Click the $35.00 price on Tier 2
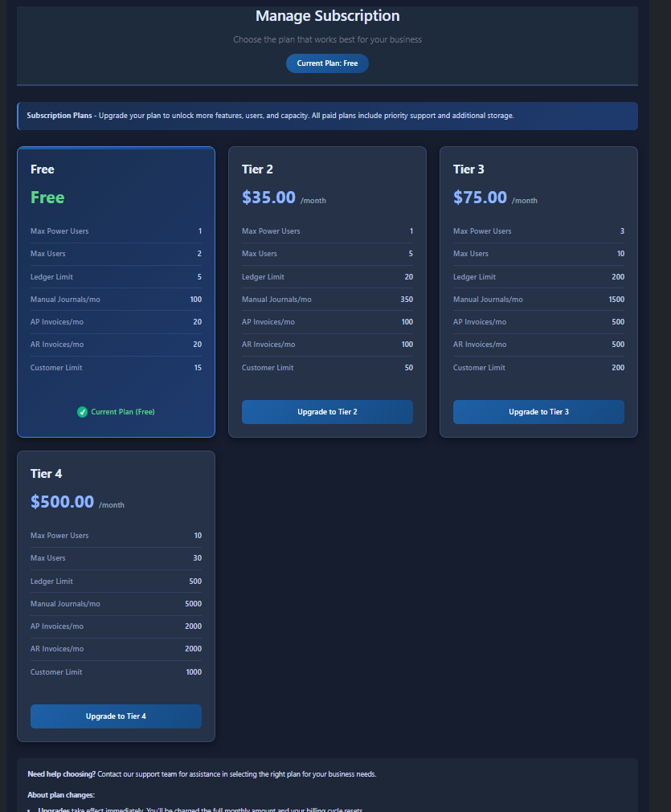671x812 pixels. coord(268,198)
